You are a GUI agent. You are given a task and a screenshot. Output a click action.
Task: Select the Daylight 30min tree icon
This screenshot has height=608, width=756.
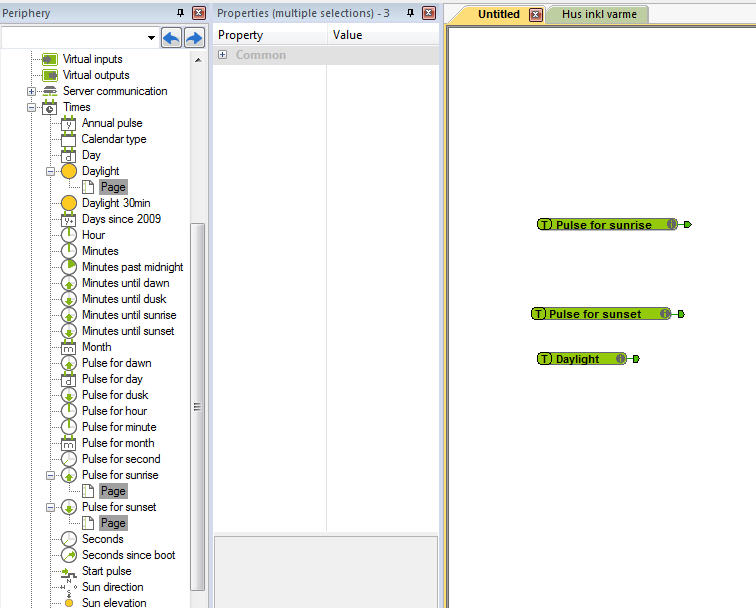click(68, 203)
